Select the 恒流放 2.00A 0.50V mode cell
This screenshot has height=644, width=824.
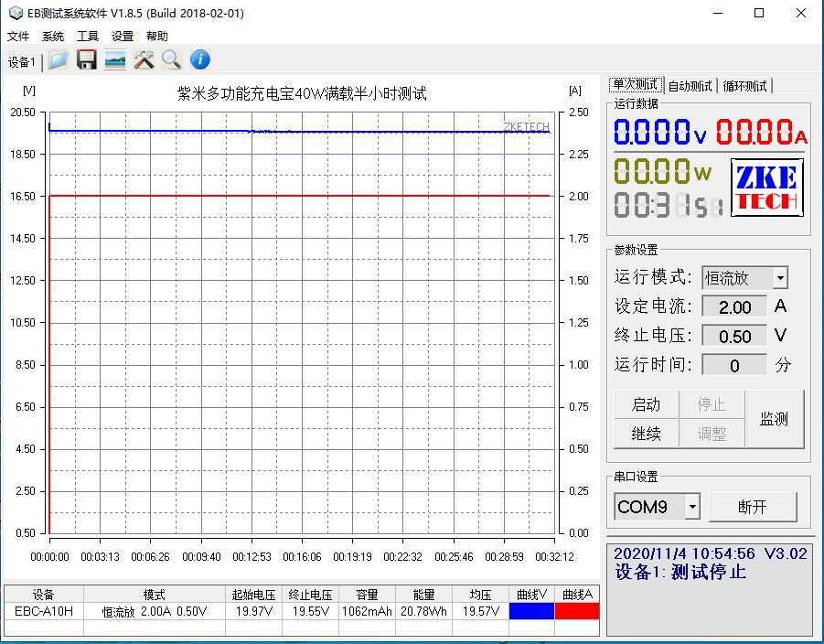154,611
